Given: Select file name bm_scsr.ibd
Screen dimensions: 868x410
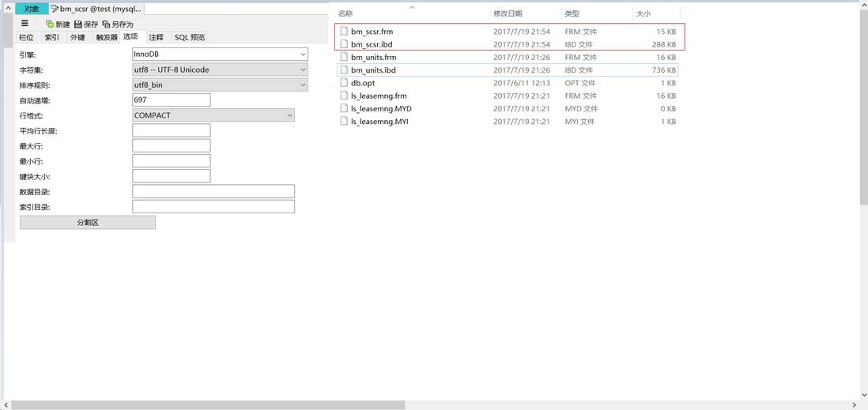Looking at the screenshot, I should [372, 44].
